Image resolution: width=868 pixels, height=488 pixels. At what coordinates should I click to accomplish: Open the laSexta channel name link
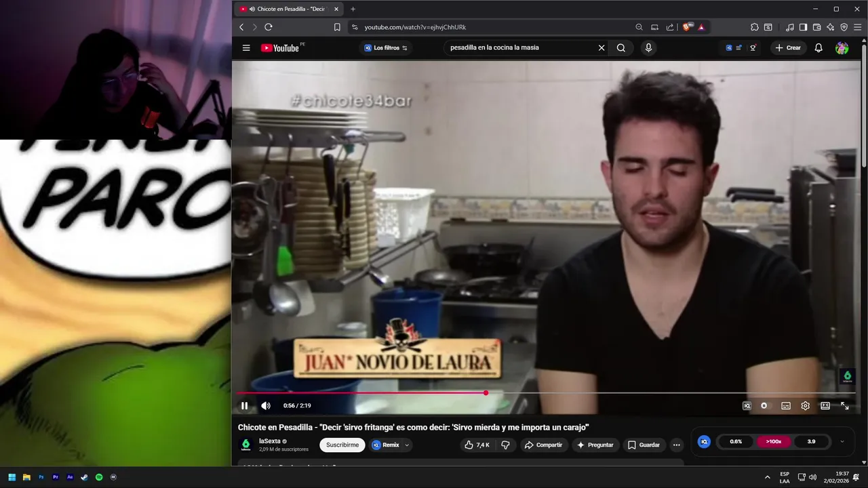point(270,441)
